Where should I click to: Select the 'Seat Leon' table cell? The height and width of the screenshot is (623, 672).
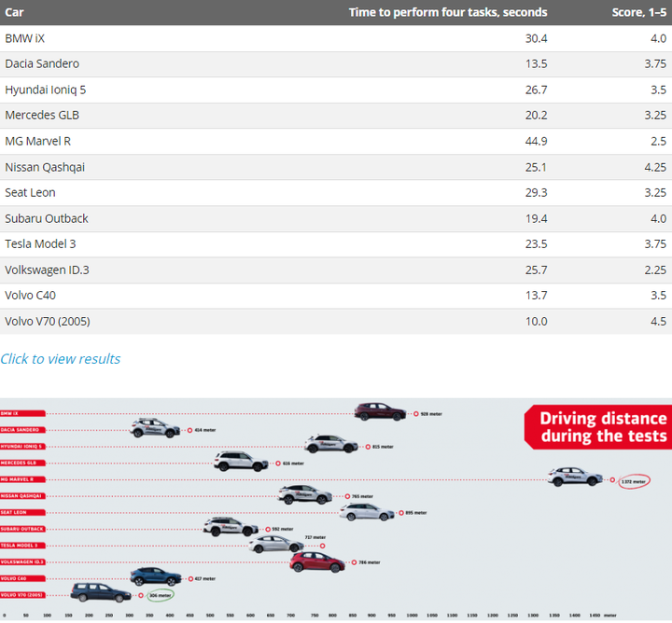[x=30, y=193]
